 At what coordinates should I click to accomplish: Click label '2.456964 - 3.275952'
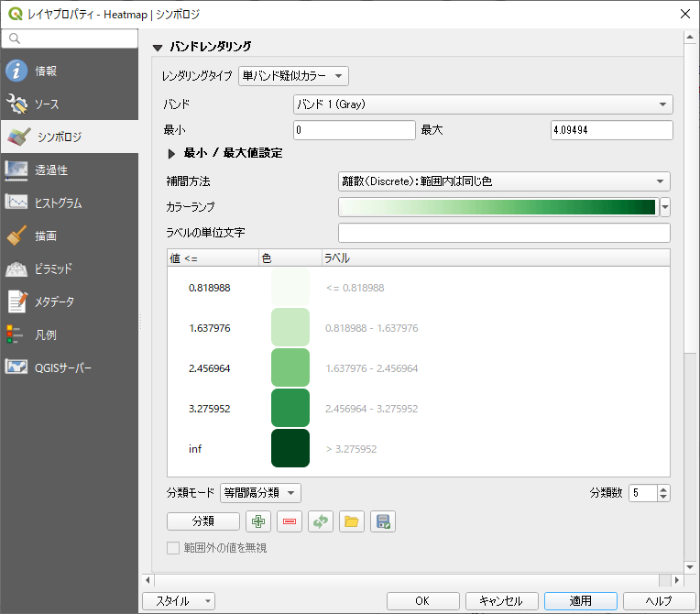(372, 409)
